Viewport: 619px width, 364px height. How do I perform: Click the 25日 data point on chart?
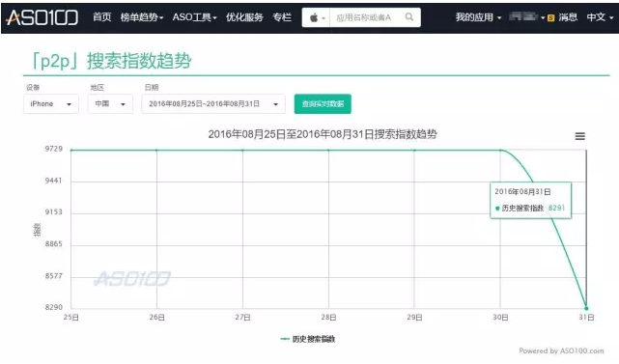click(x=71, y=151)
